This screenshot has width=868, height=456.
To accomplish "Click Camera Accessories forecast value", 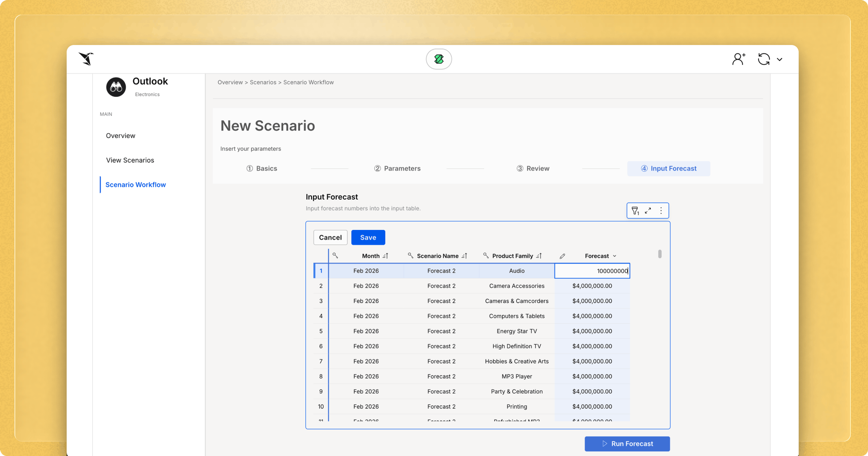I will (x=592, y=286).
